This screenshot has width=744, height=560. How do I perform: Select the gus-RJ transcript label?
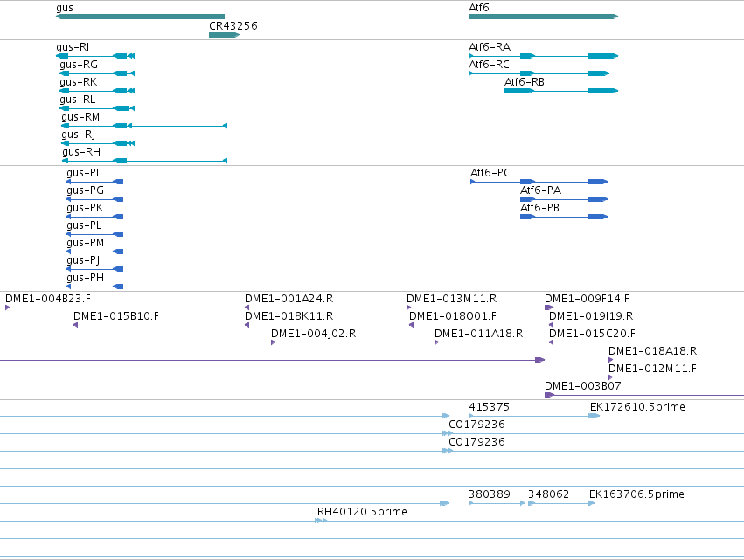click(79, 135)
